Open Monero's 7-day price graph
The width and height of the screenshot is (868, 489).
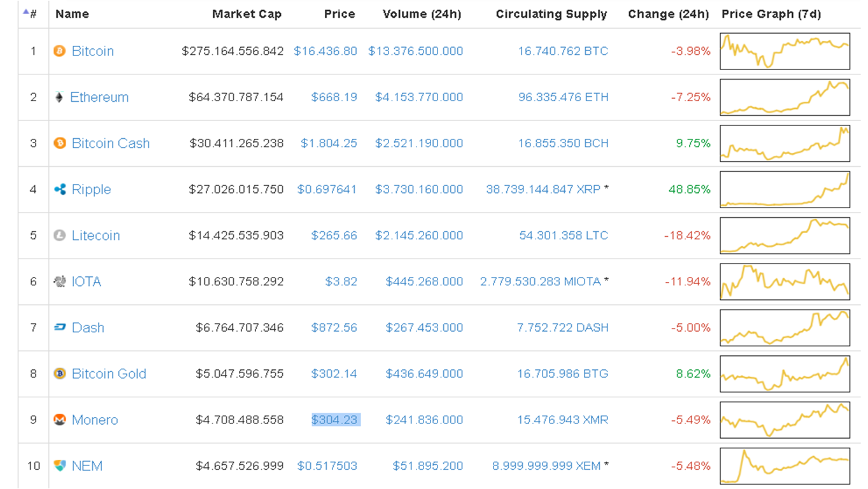tap(785, 420)
